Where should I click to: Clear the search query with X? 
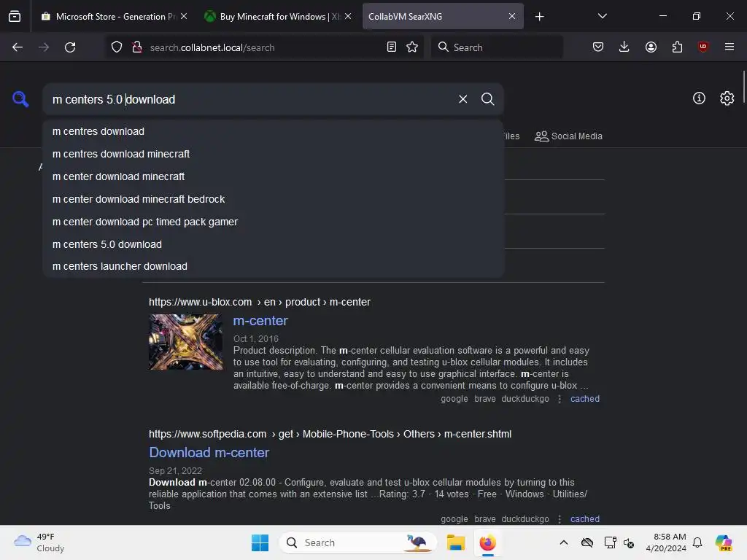click(x=463, y=99)
